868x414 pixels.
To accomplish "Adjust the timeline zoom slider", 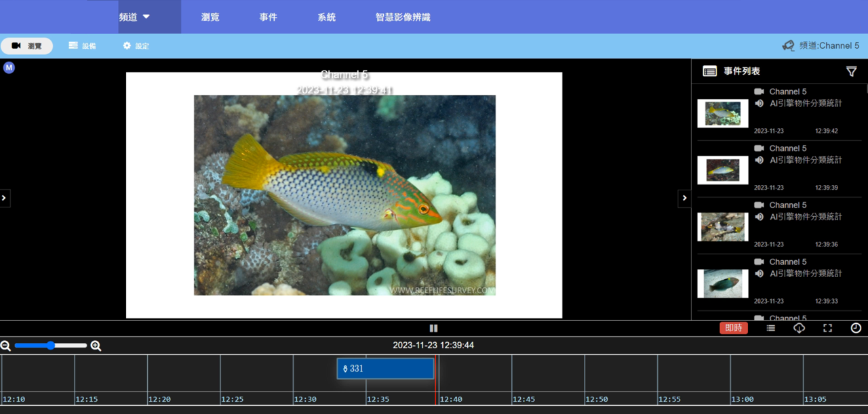I will [x=51, y=346].
